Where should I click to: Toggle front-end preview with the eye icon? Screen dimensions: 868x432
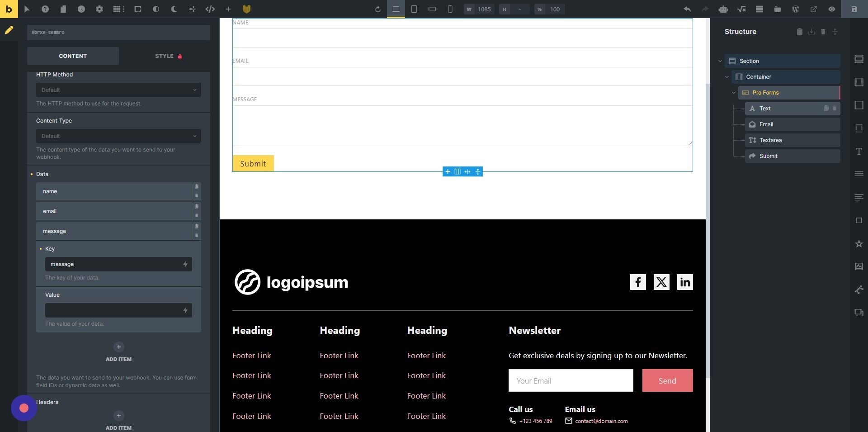[832, 9]
